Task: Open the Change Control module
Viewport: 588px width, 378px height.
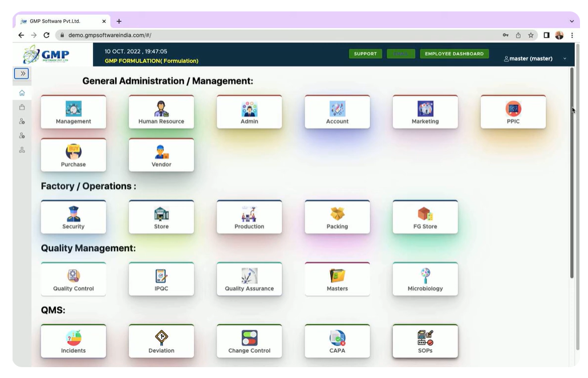Action: click(249, 341)
